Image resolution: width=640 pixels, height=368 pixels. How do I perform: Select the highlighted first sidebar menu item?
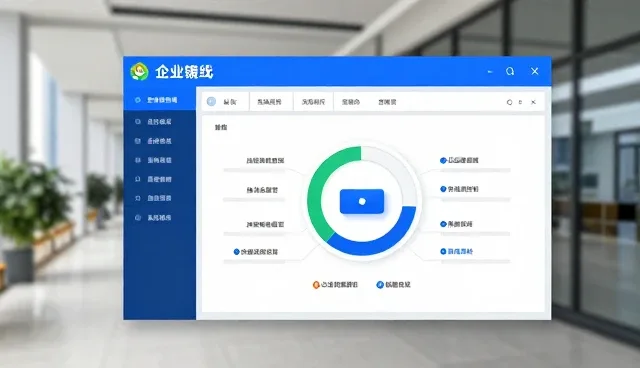pos(160,100)
